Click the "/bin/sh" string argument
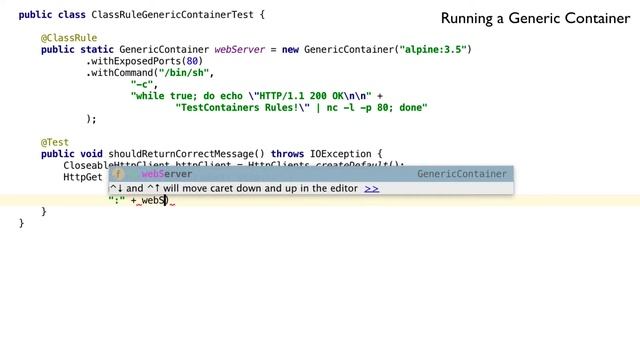The width and height of the screenshot is (640, 360). (184, 73)
